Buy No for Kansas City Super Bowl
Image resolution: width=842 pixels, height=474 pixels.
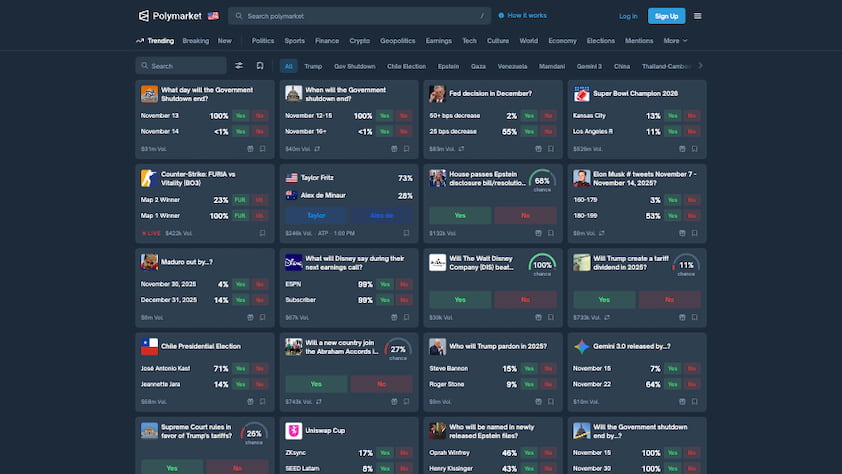pos(692,115)
